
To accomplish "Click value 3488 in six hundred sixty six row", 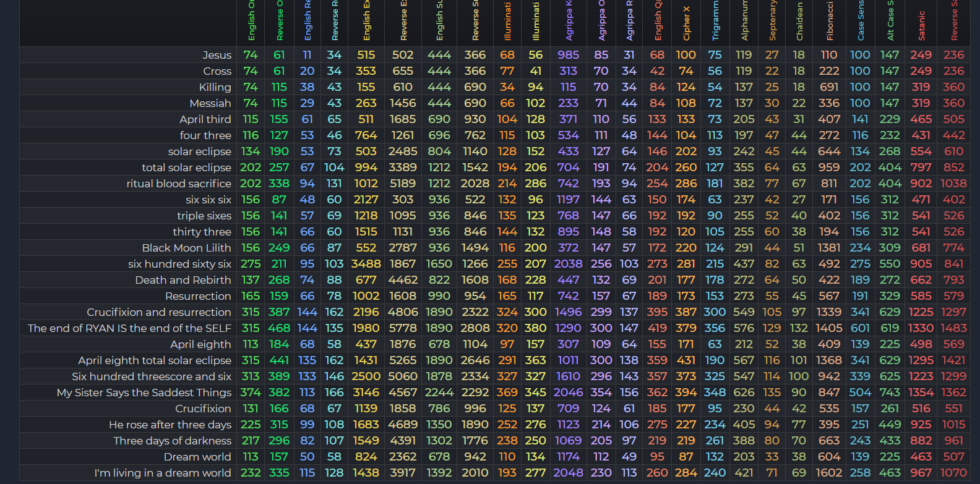I will click(x=366, y=264).
